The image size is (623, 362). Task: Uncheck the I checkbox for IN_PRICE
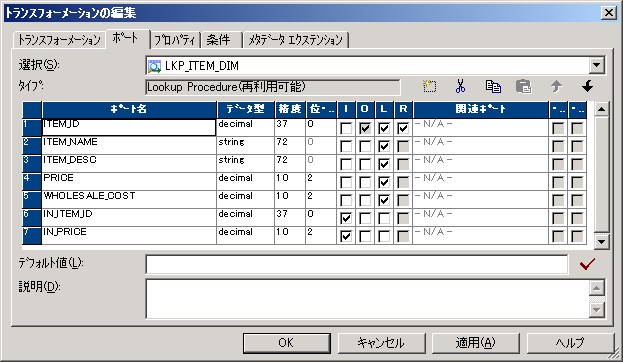pos(346,236)
